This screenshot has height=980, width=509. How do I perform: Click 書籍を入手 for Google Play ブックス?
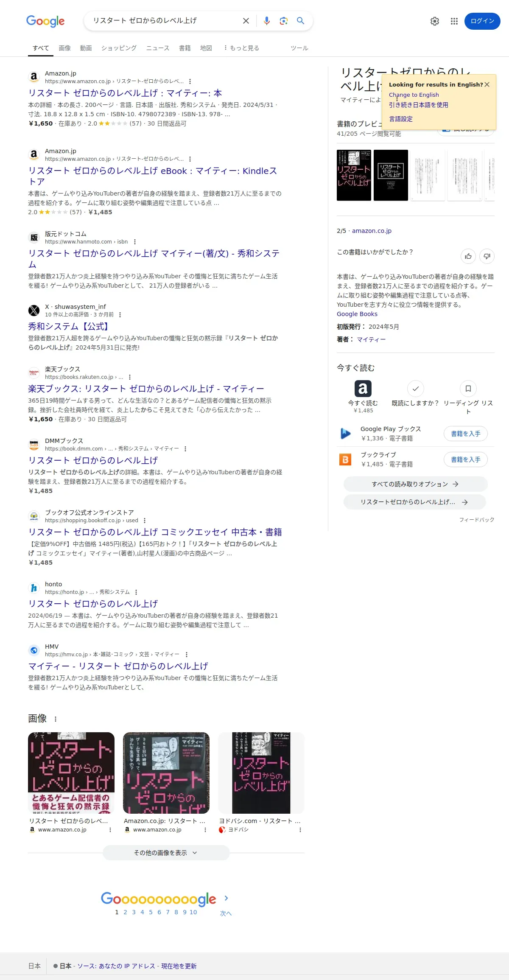point(466,434)
